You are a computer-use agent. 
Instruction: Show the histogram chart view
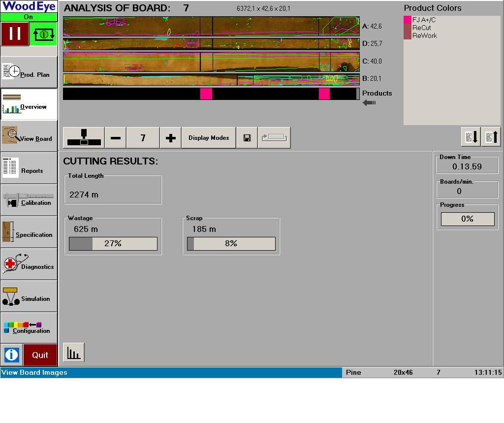[x=73, y=353]
